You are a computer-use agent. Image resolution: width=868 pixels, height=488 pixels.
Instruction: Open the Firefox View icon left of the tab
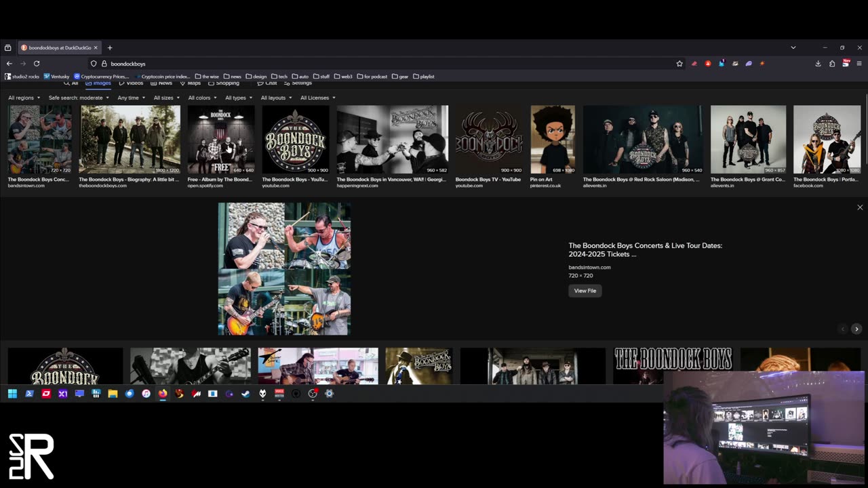coord(7,48)
